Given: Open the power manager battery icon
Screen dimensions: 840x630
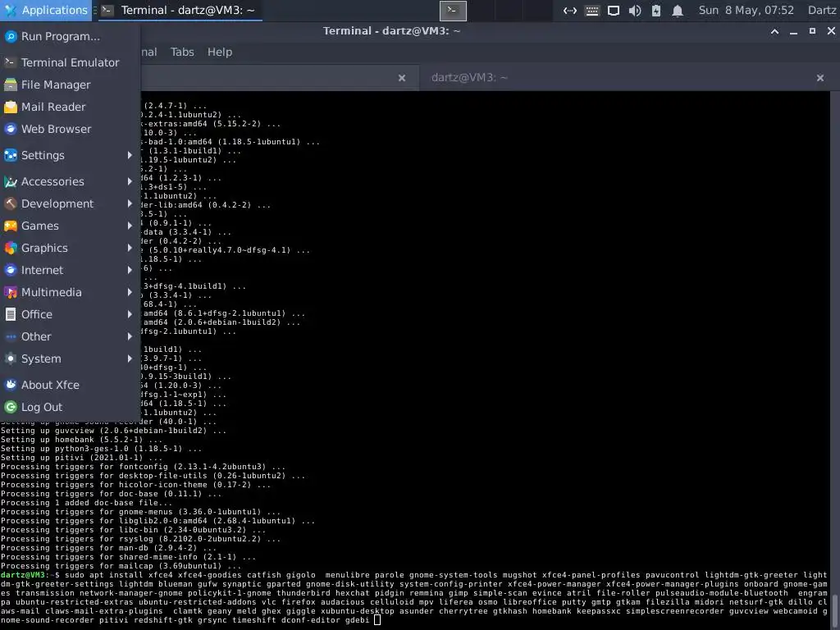Looking at the screenshot, I should [656, 11].
